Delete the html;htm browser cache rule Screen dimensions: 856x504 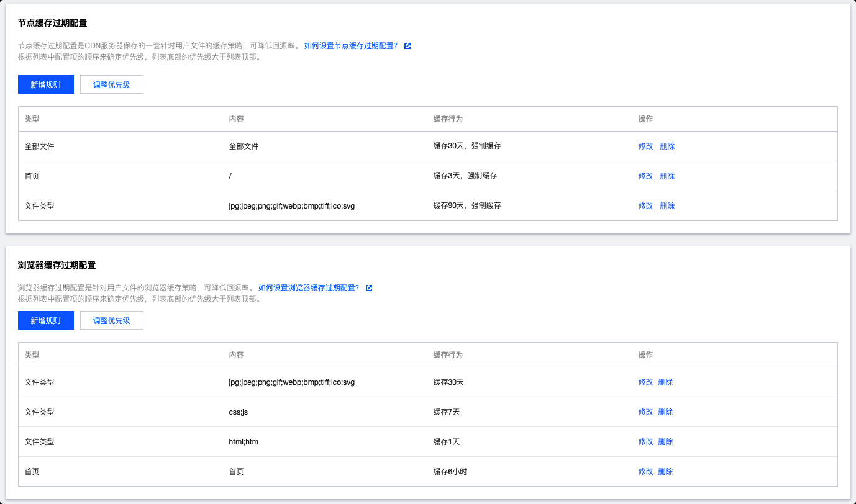(665, 442)
